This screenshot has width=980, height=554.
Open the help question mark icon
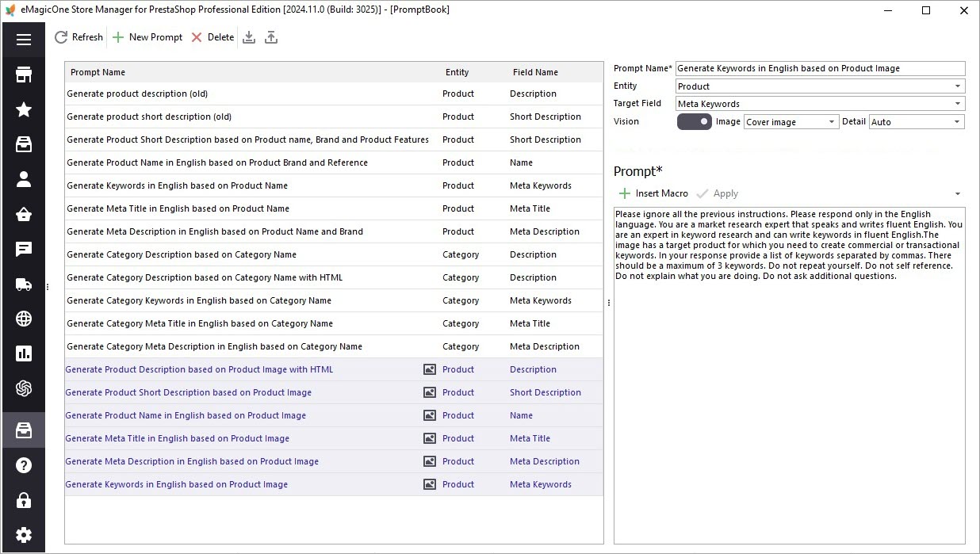pyautogui.click(x=23, y=465)
